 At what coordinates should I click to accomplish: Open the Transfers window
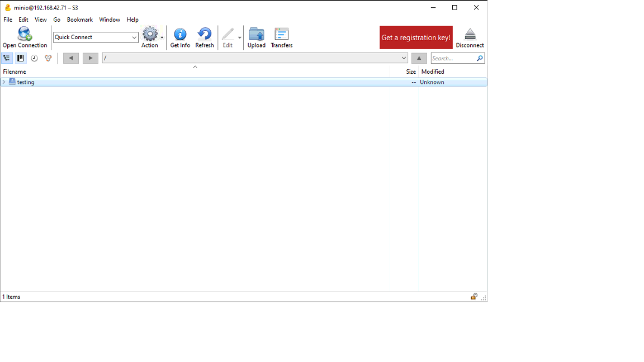tap(281, 34)
